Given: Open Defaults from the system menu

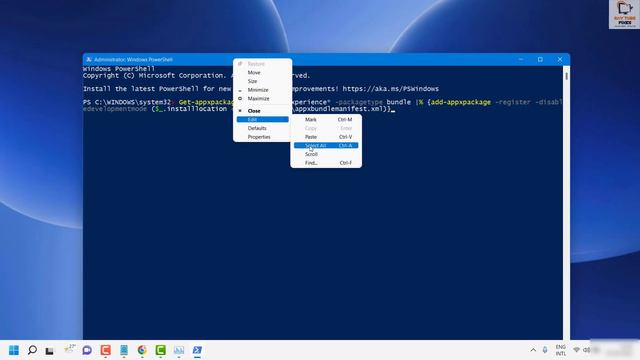Looking at the screenshot, I should pyautogui.click(x=262, y=128).
